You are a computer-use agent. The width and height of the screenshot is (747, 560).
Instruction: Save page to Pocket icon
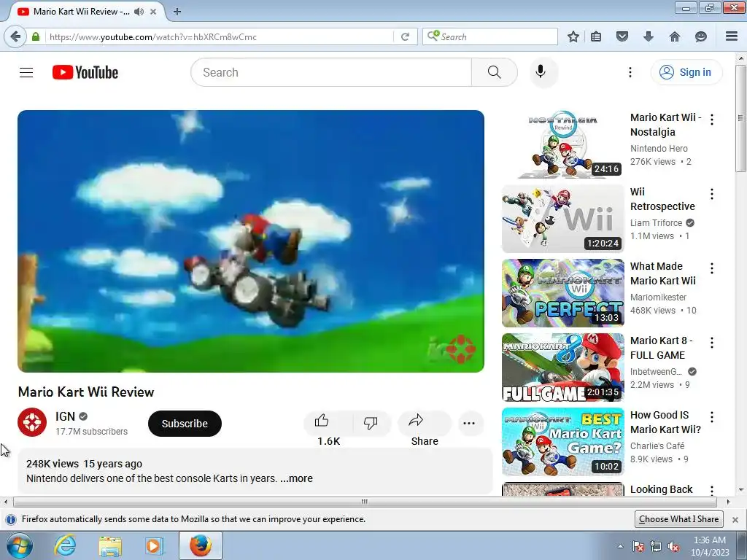pos(622,36)
